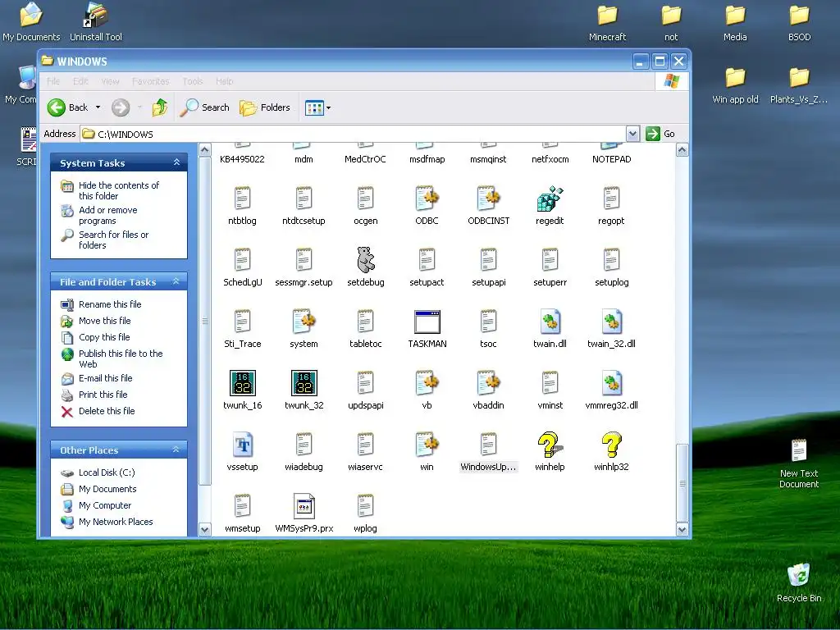
Task: Open the File menu
Action: [x=53, y=81]
